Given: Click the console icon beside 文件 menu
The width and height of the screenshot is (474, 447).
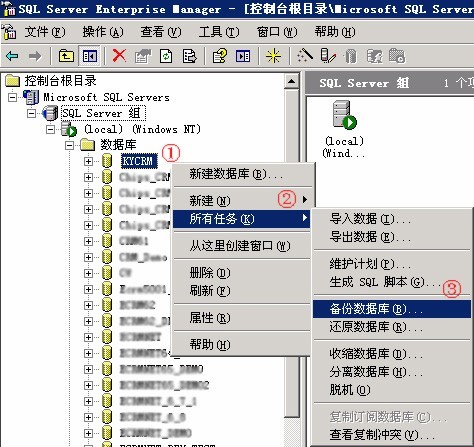Looking at the screenshot, I should [9, 32].
